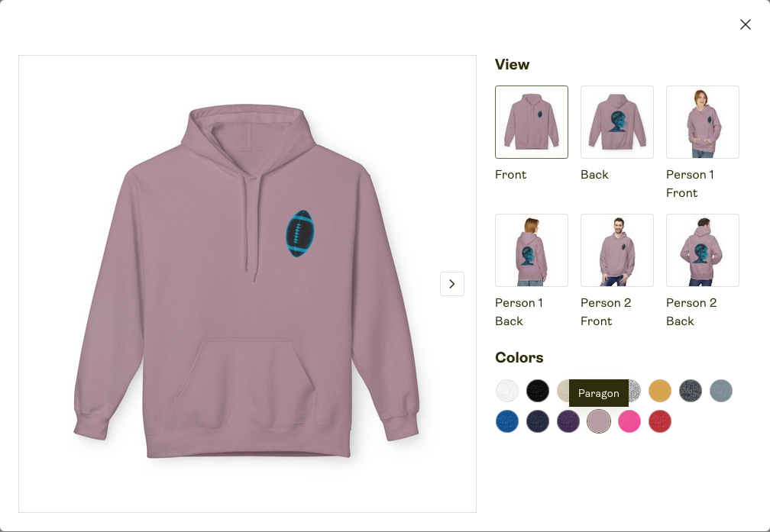Screen dimensions: 770x532
Task: Click the main hoodie preview image
Action: 247,284
